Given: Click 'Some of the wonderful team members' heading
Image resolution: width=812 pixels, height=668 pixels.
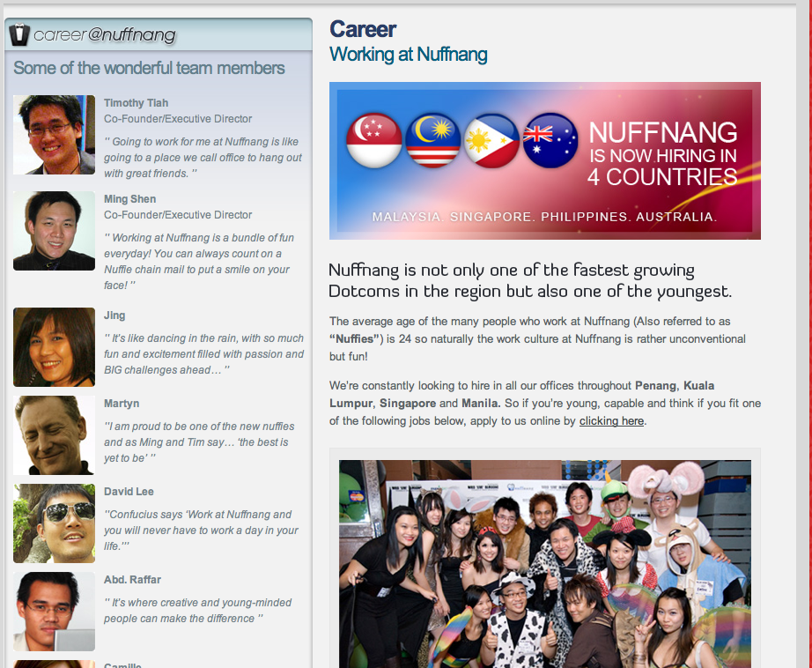Looking at the screenshot, I should [x=149, y=68].
